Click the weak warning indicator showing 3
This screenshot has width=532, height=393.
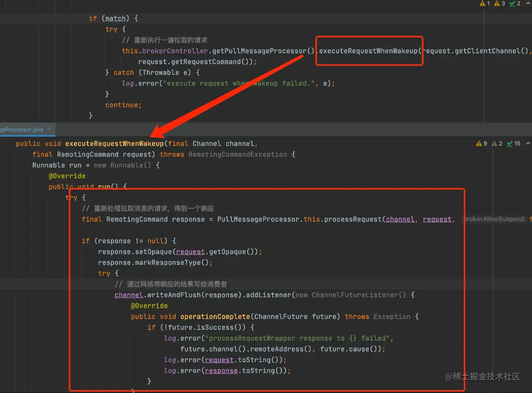tap(499, 3)
